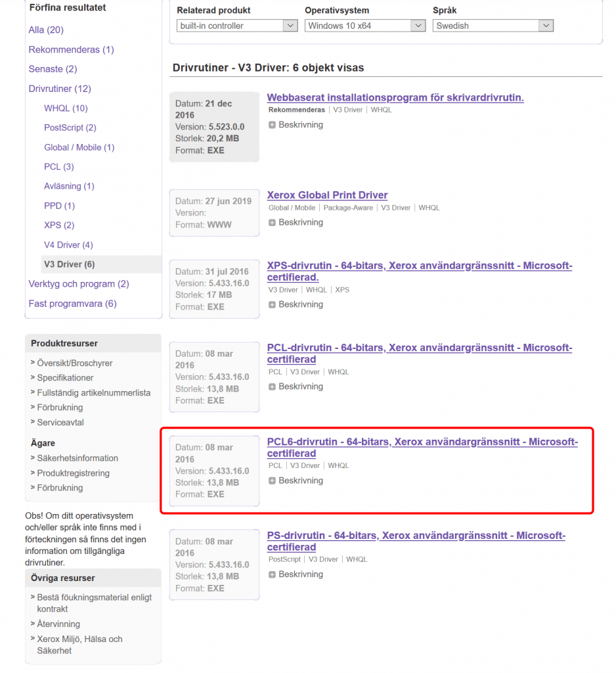The width and height of the screenshot is (616, 673).
Task: Click the Version 5.523.0.0 text
Action: [209, 127]
